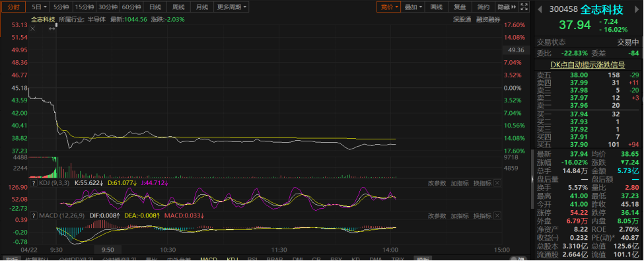Click the 画线 draw line button

click(x=436, y=7)
